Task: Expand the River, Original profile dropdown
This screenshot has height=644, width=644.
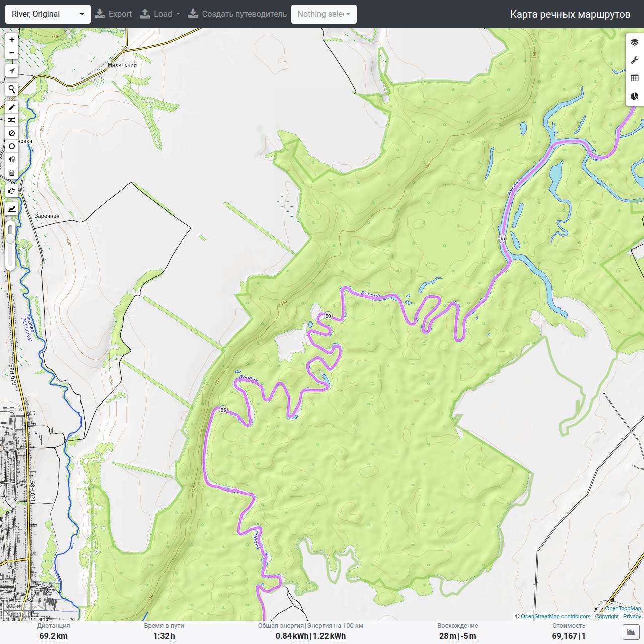Action: [48, 14]
